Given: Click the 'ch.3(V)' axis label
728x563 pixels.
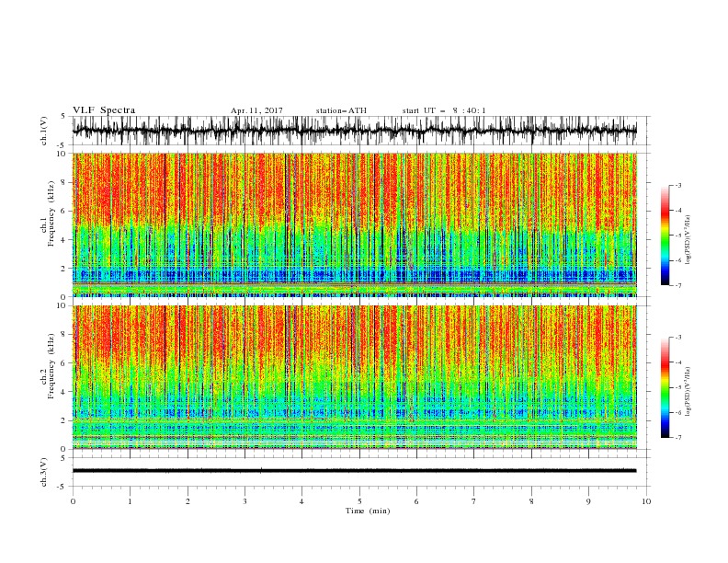Looking at the screenshot, I should [x=44, y=472].
